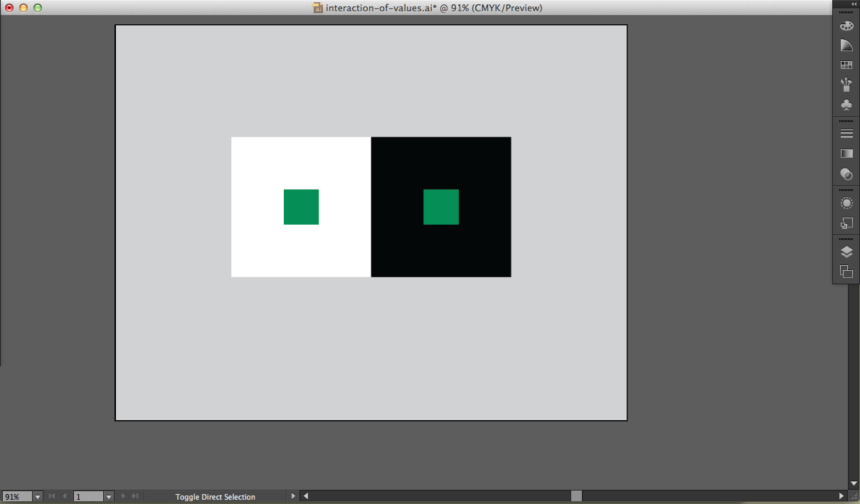
Task: Click the horizontal scrollbar thumb
Action: pos(576,496)
